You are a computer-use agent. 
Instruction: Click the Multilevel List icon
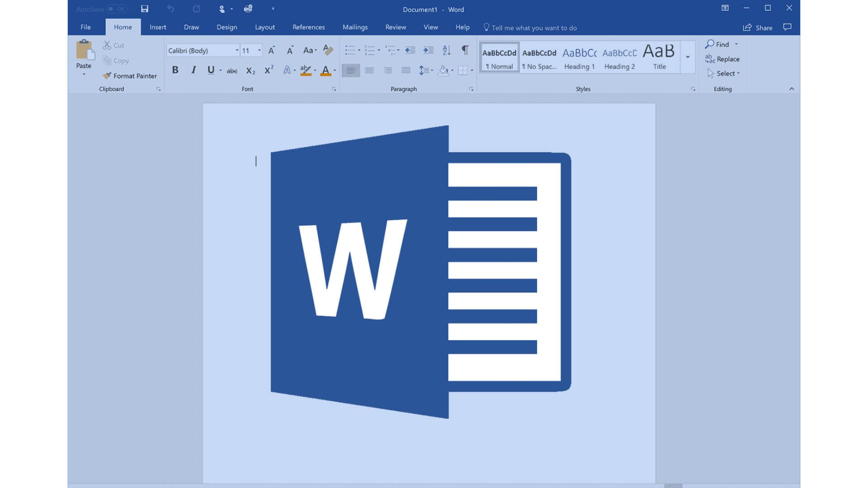point(390,50)
